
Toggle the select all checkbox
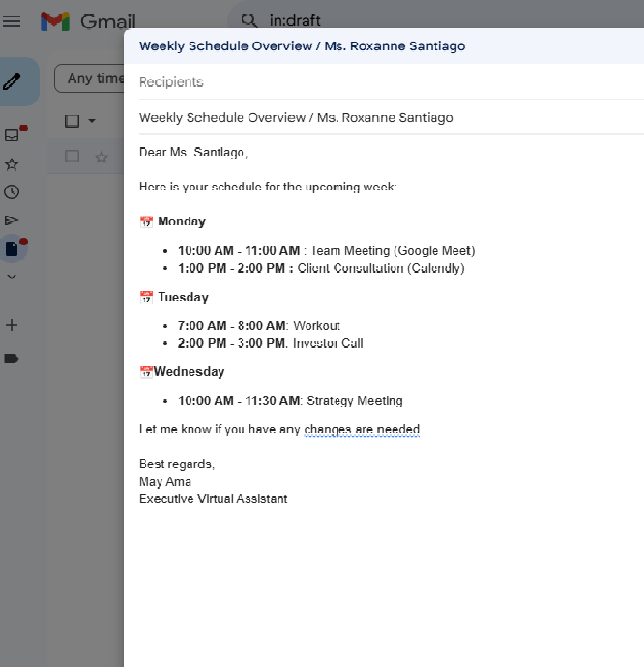coord(72,121)
